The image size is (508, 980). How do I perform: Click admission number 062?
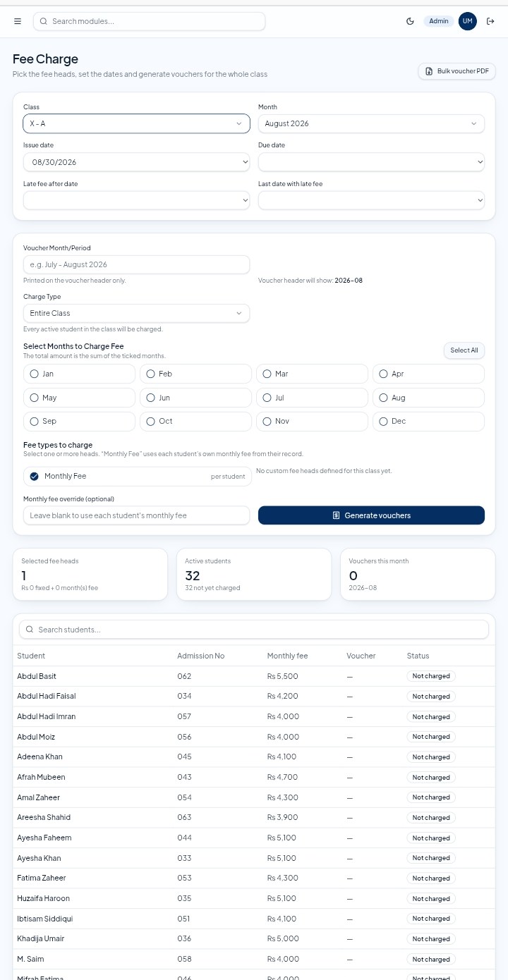pos(184,676)
